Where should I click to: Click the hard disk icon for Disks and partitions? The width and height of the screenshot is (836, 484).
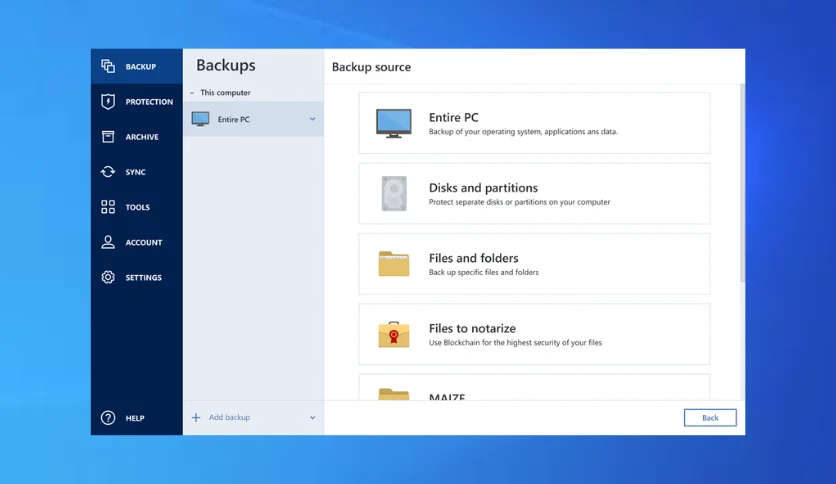point(394,193)
